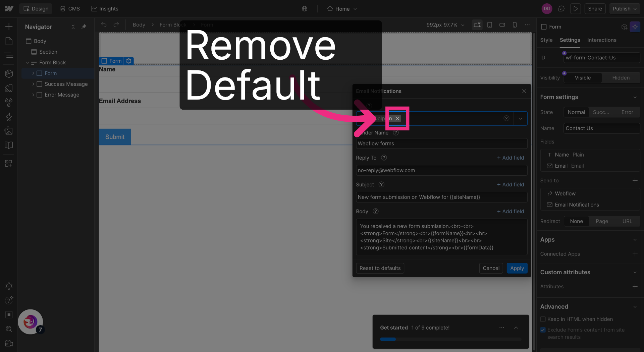Image resolution: width=644 pixels, height=352 pixels.
Task: Collapse the Form Block tree item
Action: [28, 63]
